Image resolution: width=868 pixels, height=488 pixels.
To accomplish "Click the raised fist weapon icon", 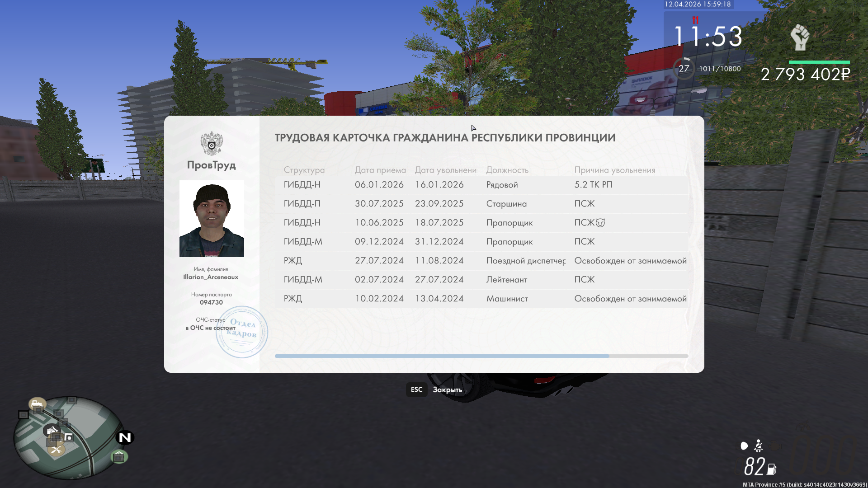I will (x=799, y=38).
